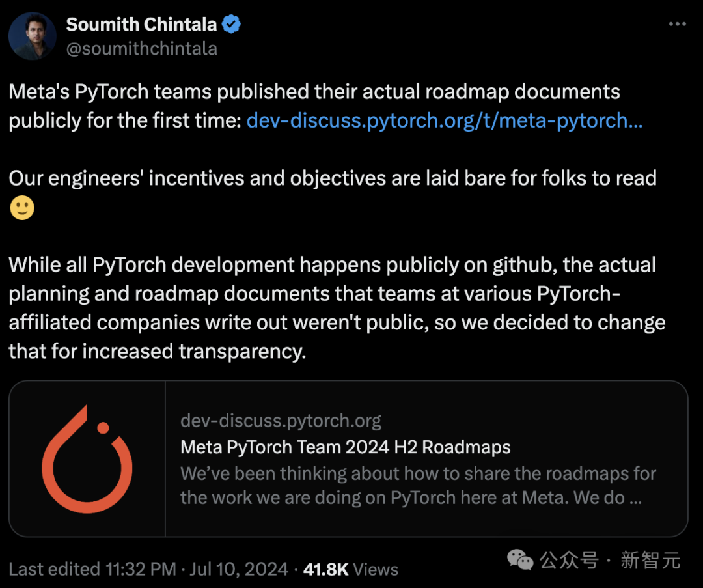Click the smiley face emoji

22,208
